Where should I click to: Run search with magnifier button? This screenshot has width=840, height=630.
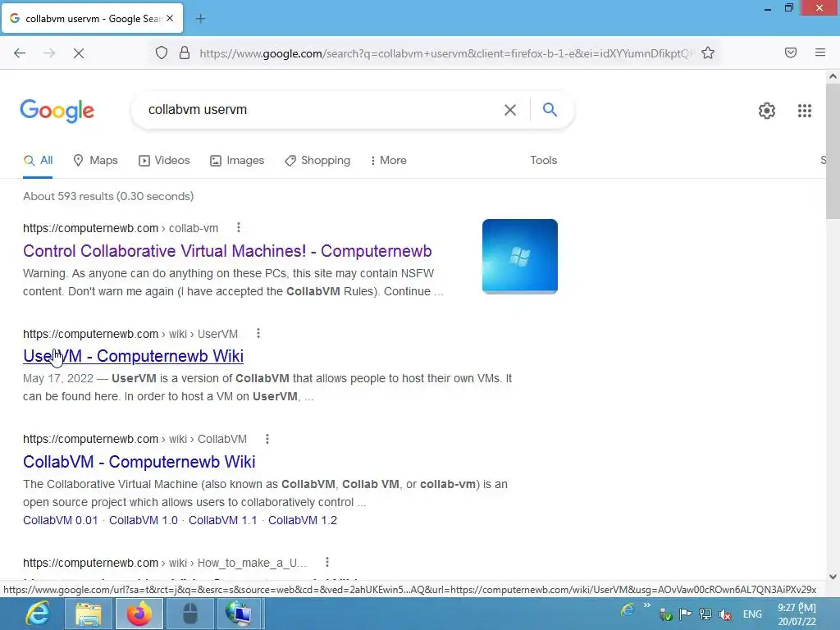coord(550,110)
